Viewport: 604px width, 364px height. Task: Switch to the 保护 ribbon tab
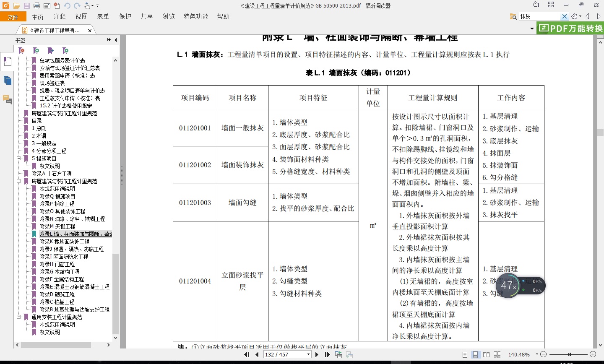125,16
